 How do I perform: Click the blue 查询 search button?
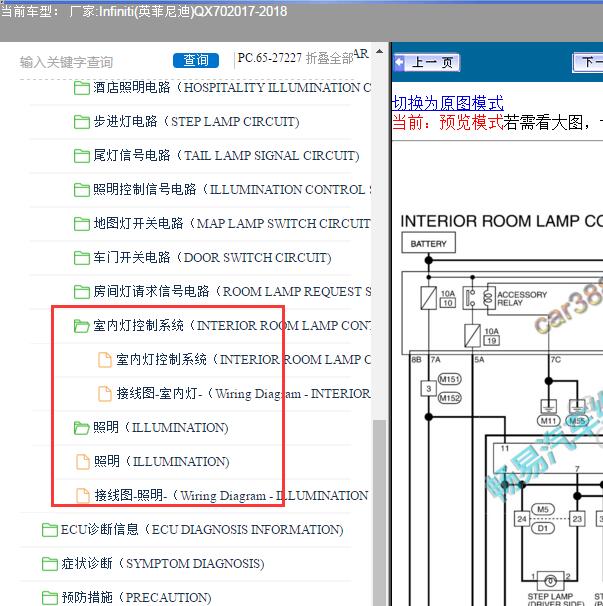click(196, 60)
